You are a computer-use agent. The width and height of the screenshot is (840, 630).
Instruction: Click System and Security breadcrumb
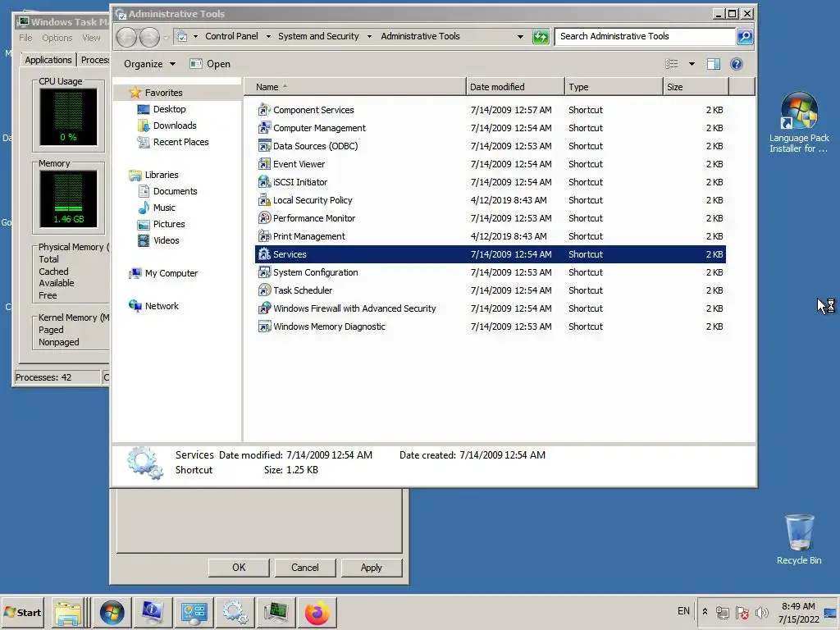(x=318, y=36)
